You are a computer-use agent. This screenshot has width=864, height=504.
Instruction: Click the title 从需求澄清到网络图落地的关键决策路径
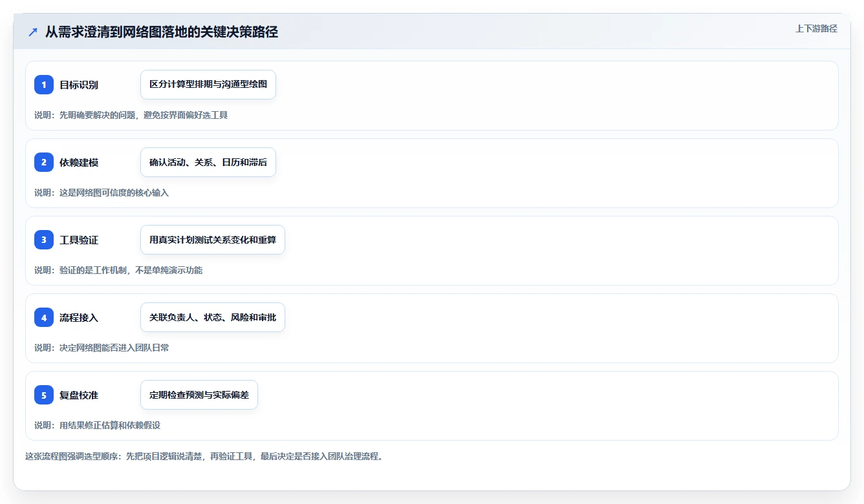pos(162,32)
